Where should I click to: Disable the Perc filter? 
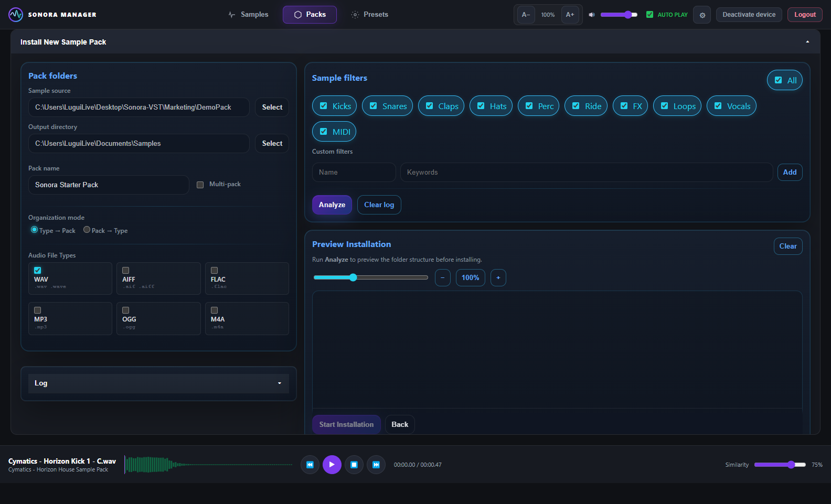pyautogui.click(x=529, y=106)
